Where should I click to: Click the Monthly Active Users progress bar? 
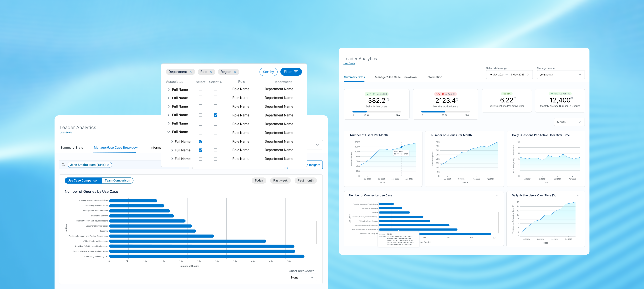coord(445,112)
